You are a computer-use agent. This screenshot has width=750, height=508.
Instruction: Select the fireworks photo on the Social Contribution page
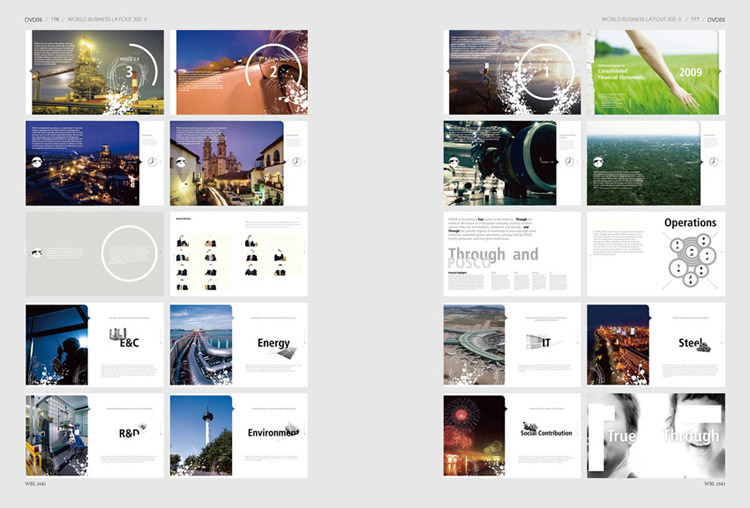474,436
